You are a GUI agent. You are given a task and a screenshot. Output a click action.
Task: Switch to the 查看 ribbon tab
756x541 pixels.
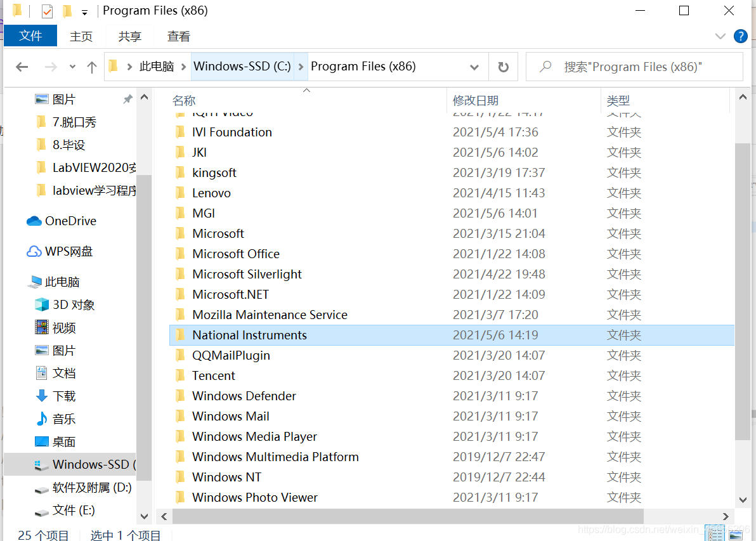pyautogui.click(x=178, y=36)
